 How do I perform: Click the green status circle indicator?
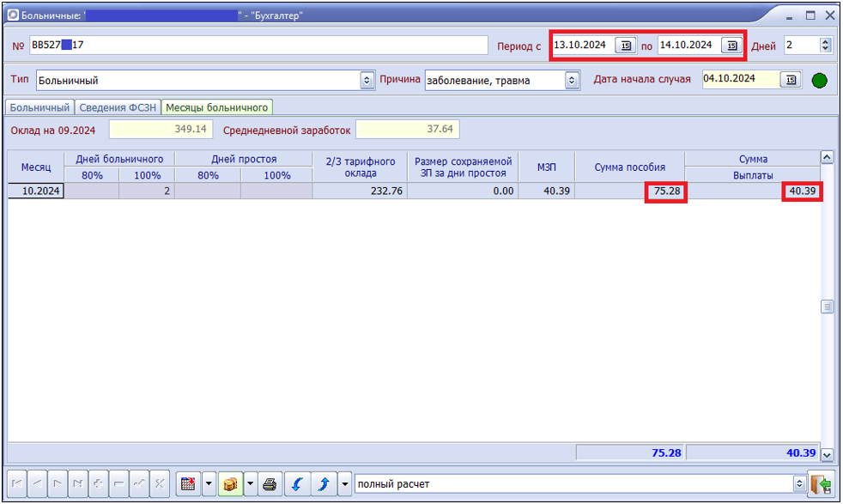820,81
